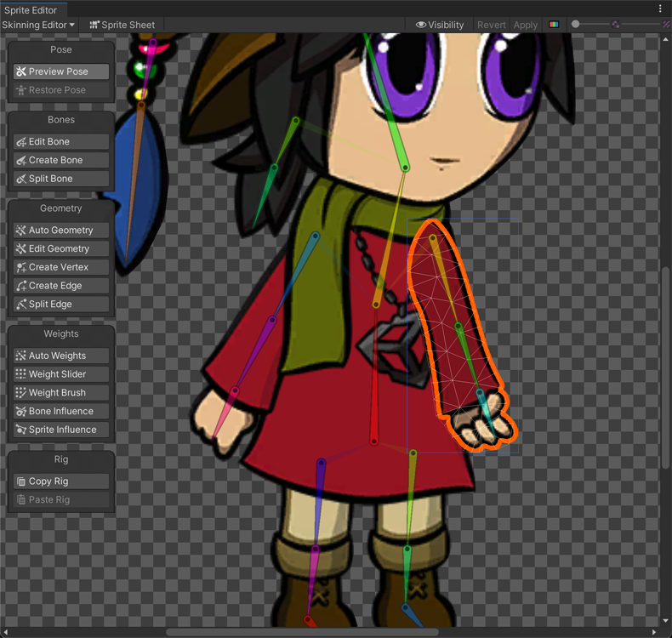Select the Preview Pose tool
672x638 pixels.
[x=61, y=71]
